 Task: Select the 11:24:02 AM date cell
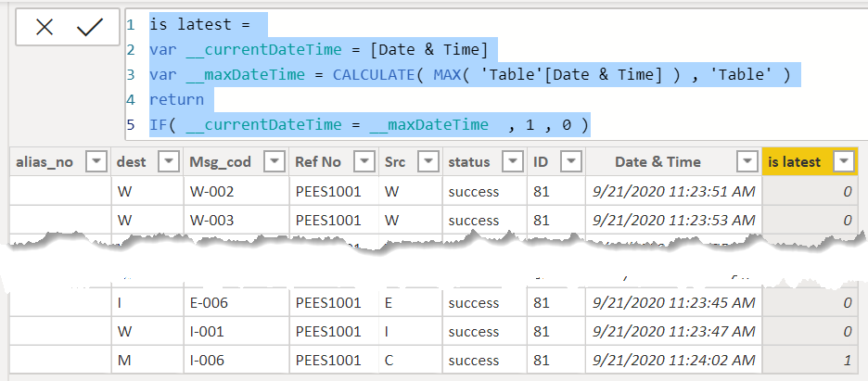[x=673, y=360]
